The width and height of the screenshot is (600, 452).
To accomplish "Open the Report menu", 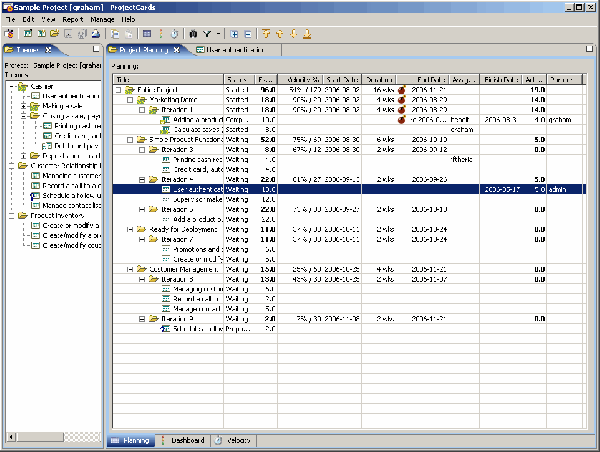I will click(73, 19).
